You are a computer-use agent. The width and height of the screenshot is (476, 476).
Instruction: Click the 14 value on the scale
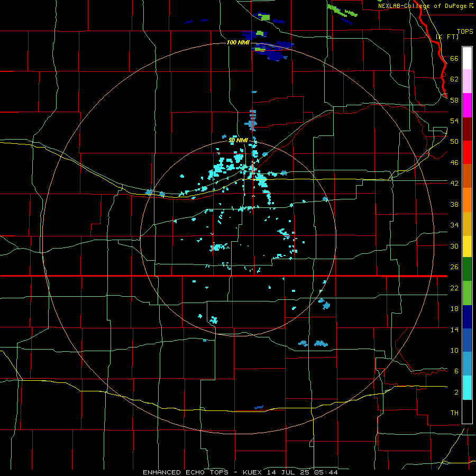[454, 329]
